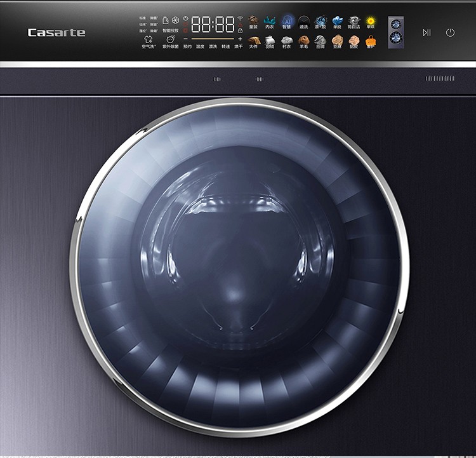
Task: Open the 温度 temperature setting
Action: pos(200,46)
